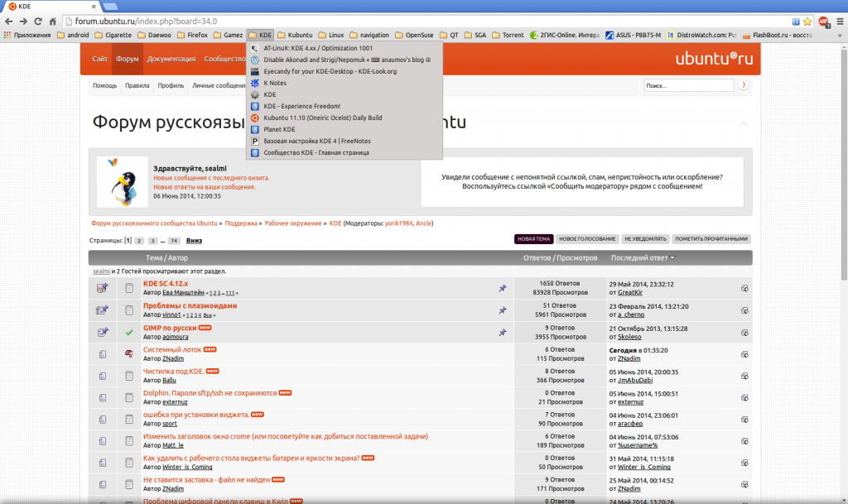Open the Форум navigation tab
The height and width of the screenshot is (504, 848).
(x=127, y=59)
